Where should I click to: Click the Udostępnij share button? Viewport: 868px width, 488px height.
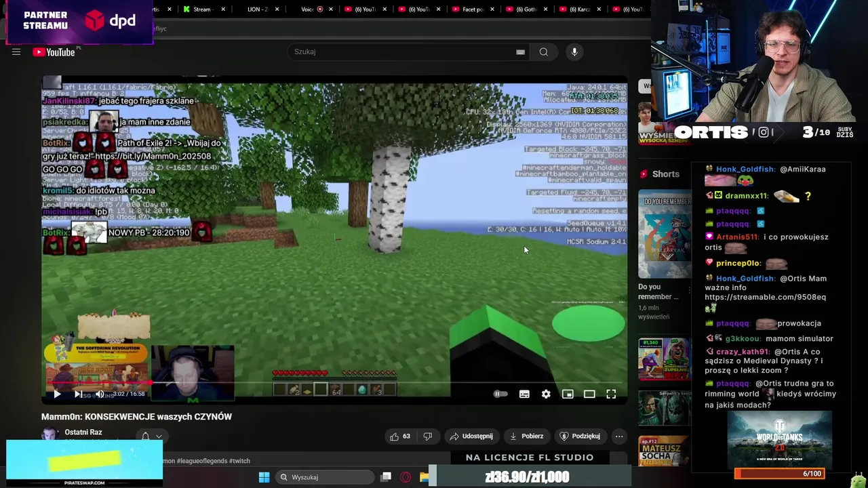(x=471, y=436)
